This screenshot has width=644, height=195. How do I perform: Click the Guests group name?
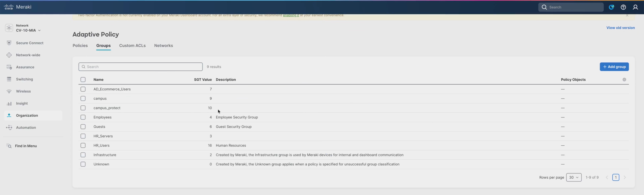(99, 127)
